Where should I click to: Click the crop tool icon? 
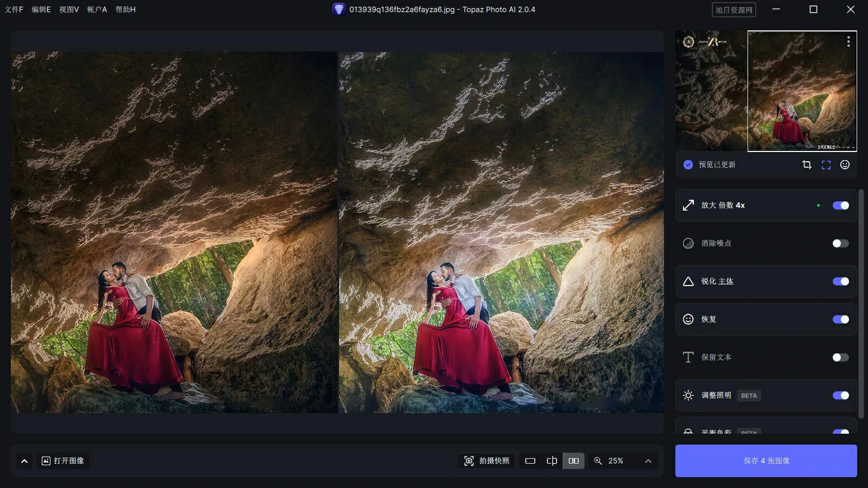[x=807, y=164]
